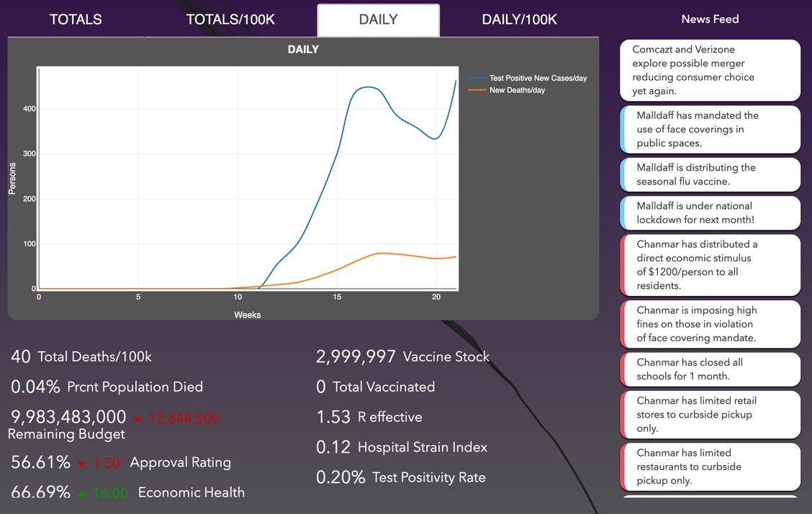Click the 0 Total Vaccinated stat
This screenshot has width=812, height=514.
pos(376,387)
